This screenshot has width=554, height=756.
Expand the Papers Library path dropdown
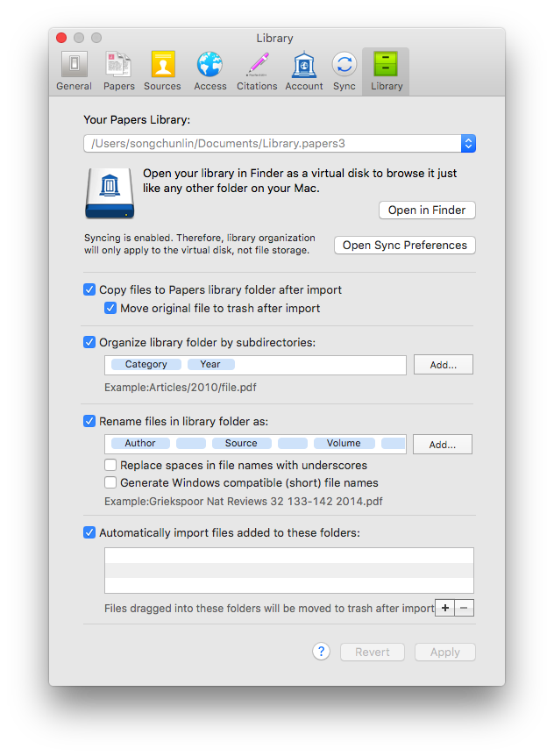[468, 143]
